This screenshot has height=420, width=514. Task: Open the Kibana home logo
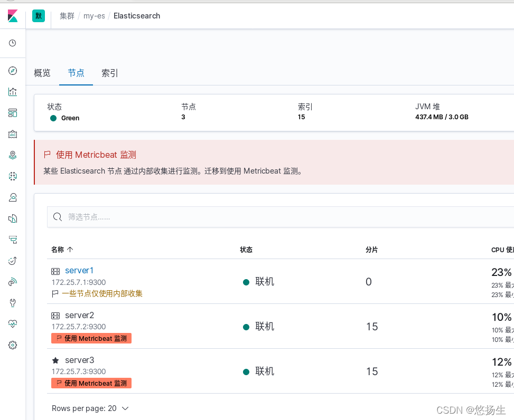click(13, 16)
